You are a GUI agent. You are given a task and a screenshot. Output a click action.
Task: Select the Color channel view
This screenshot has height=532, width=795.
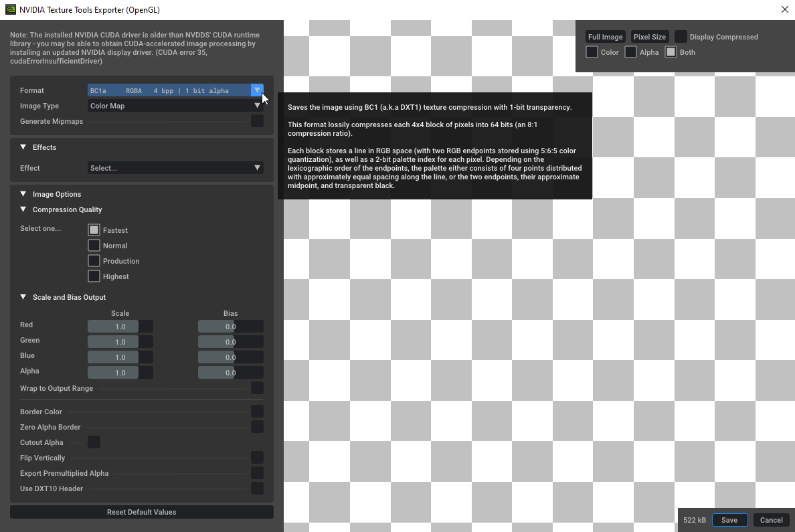(x=592, y=52)
